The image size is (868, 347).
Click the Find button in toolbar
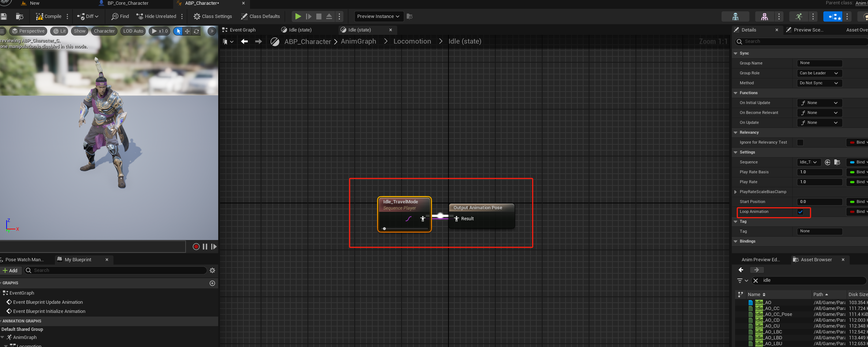(120, 16)
